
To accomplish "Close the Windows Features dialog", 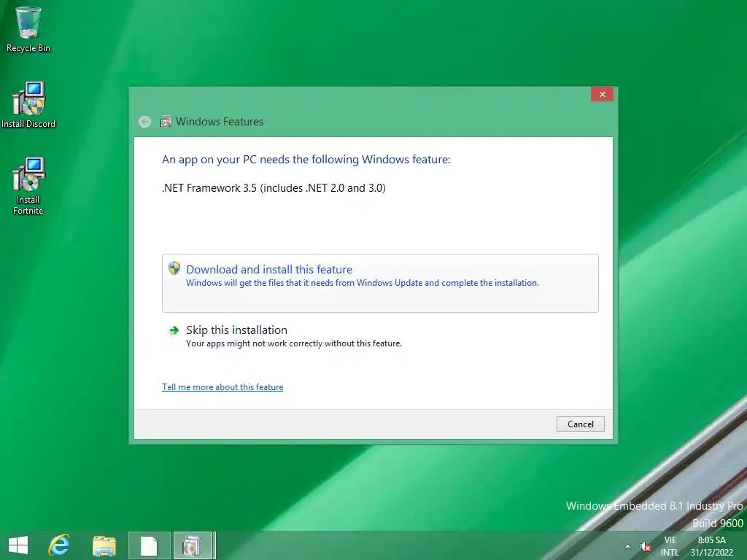I will tap(602, 94).
